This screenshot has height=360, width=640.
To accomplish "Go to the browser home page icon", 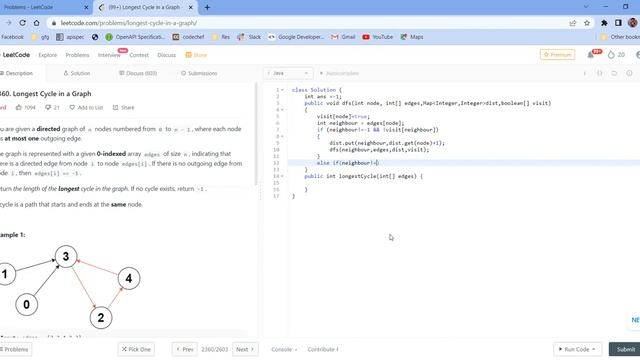I will pyautogui.click(x=37, y=23).
